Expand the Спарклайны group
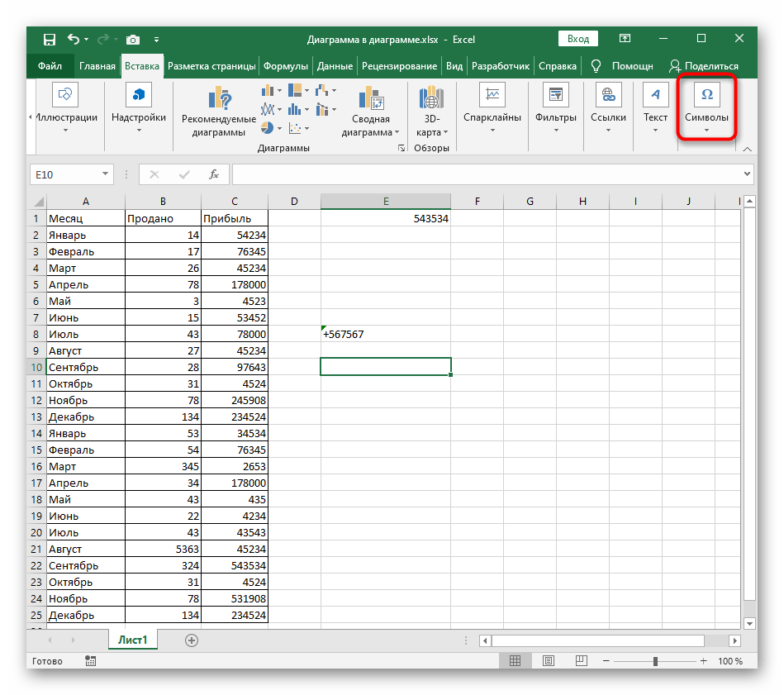 (x=492, y=108)
